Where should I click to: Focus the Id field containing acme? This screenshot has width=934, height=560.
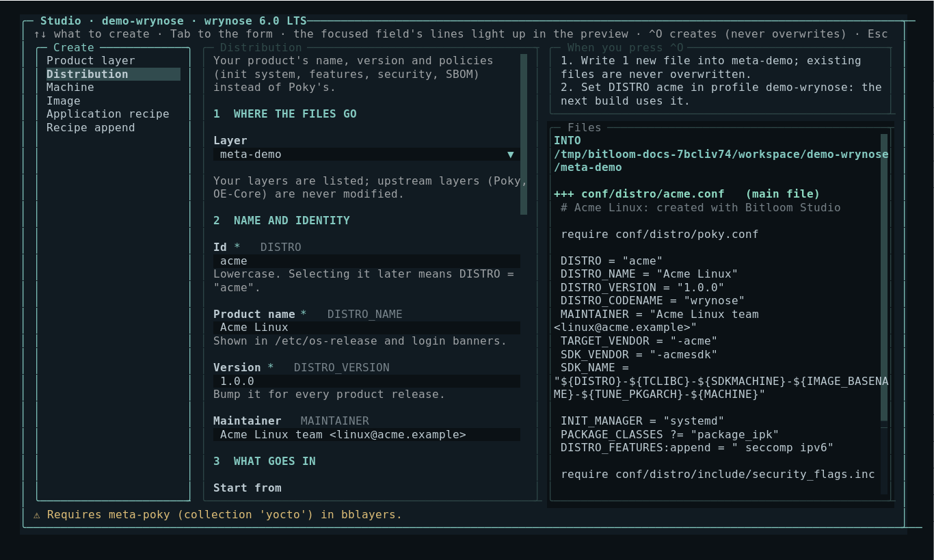[366, 261]
